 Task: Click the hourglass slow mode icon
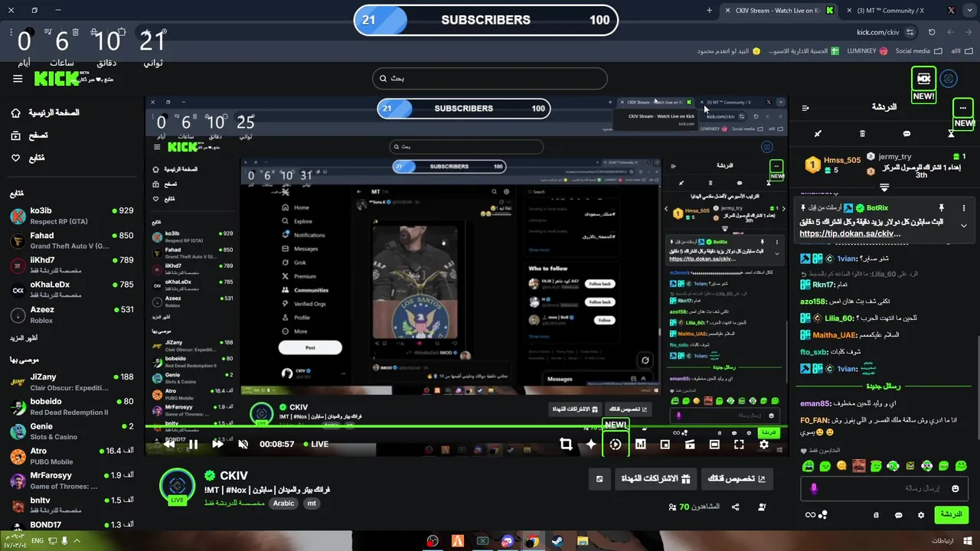click(x=951, y=134)
